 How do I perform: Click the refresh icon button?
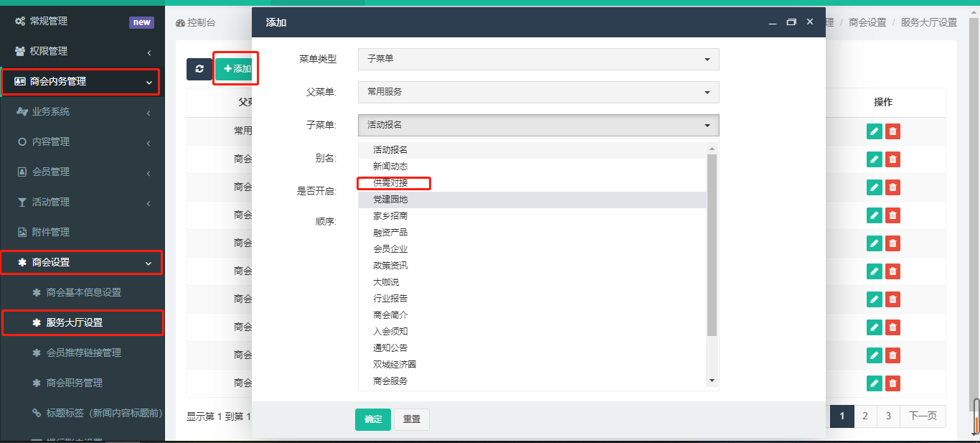[x=199, y=69]
